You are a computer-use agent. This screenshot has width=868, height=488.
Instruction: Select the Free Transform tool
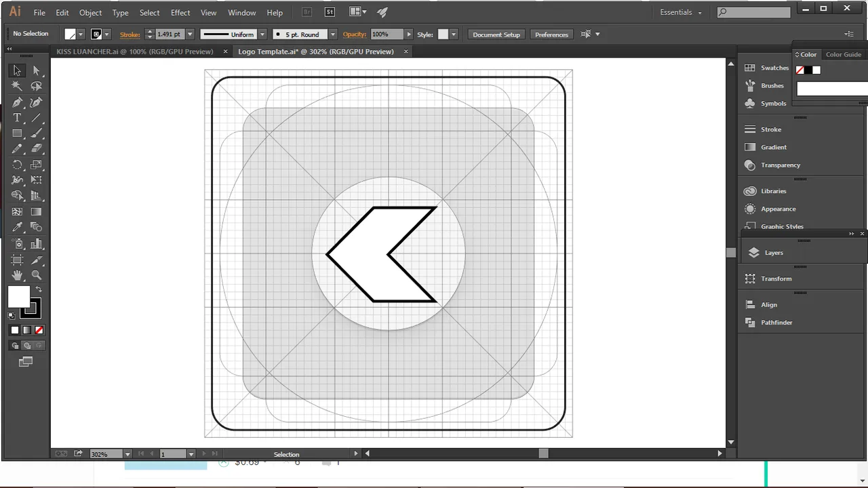click(37, 180)
